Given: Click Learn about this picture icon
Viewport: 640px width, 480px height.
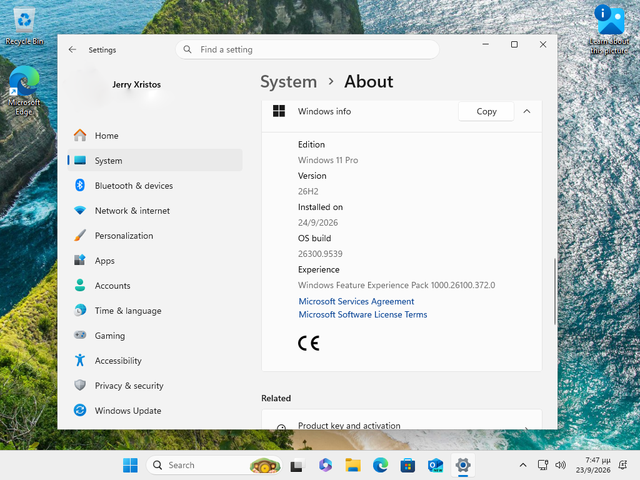Looking at the screenshot, I should [609, 30].
